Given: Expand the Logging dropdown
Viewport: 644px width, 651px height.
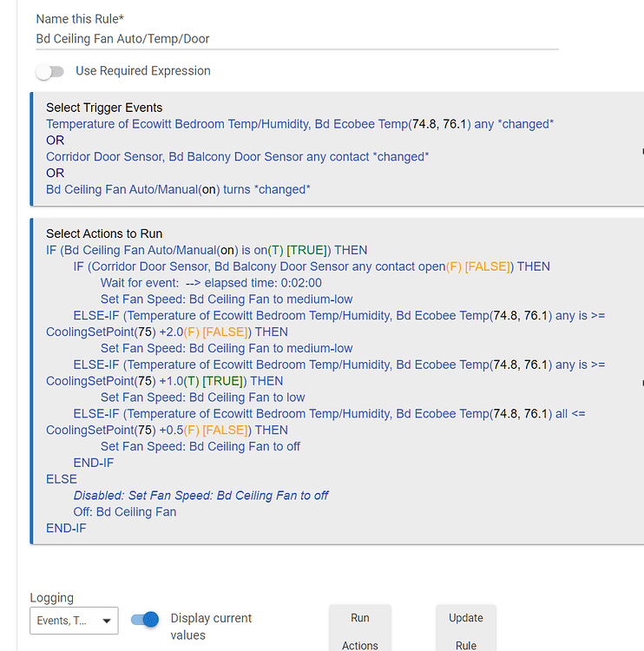Looking at the screenshot, I should tap(74, 621).
